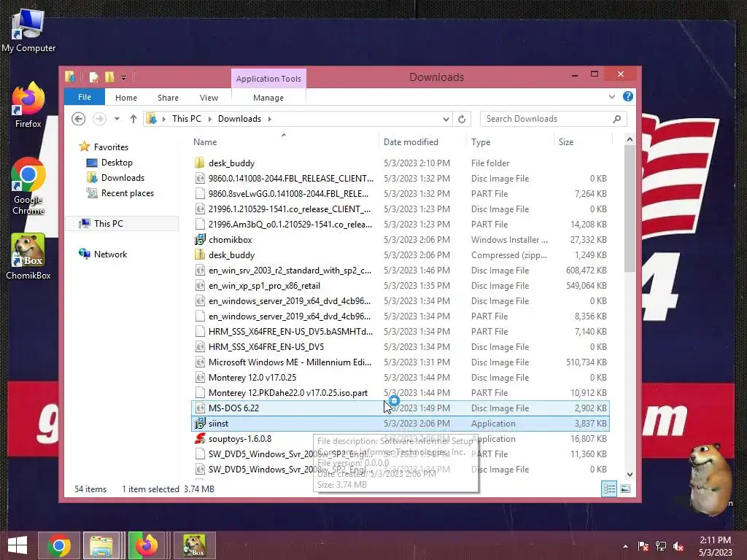Select the chomikbox installer file icon

200,239
